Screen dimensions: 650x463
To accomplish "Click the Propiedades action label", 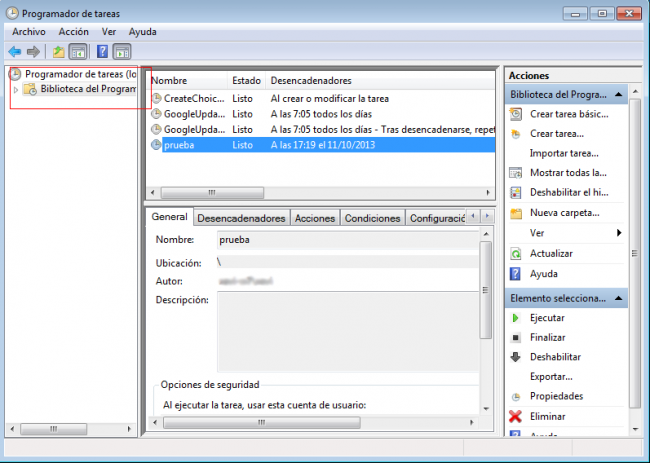I will pyautogui.click(x=556, y=396).
